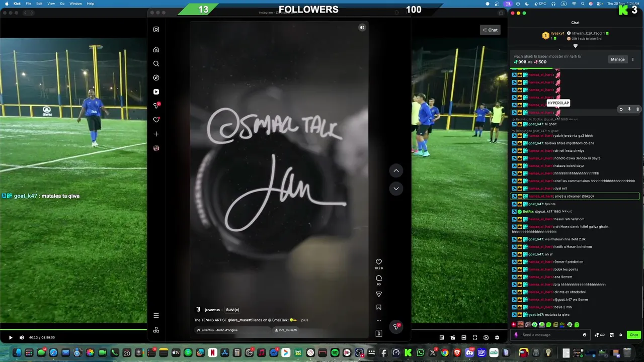Open Instagram Explore compass icon

tap(156, 78)
